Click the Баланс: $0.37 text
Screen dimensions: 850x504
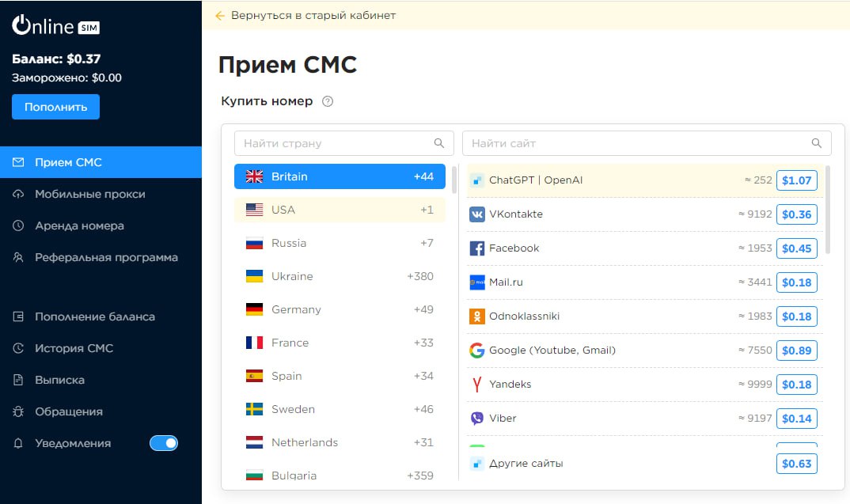pos(56,59)
